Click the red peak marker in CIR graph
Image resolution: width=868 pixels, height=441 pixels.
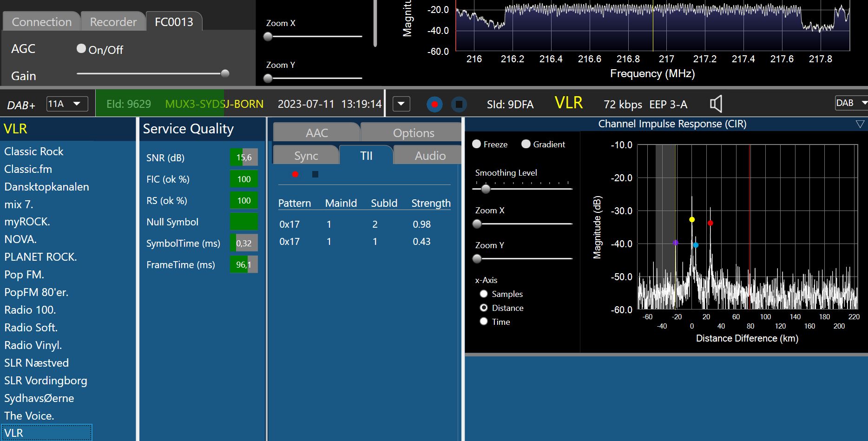coord(710,223)
